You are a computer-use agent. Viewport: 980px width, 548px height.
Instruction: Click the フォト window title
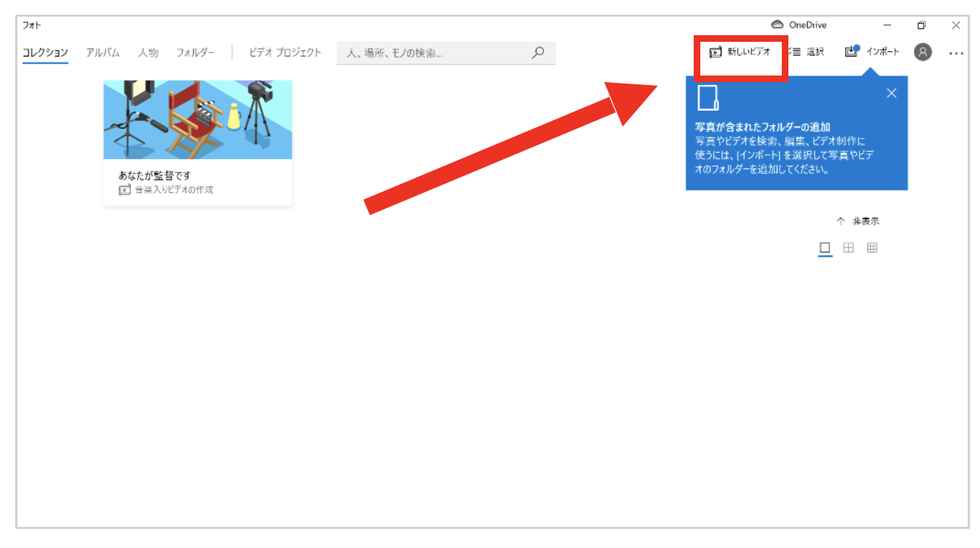pyautogui.click(x=32, y=25)
